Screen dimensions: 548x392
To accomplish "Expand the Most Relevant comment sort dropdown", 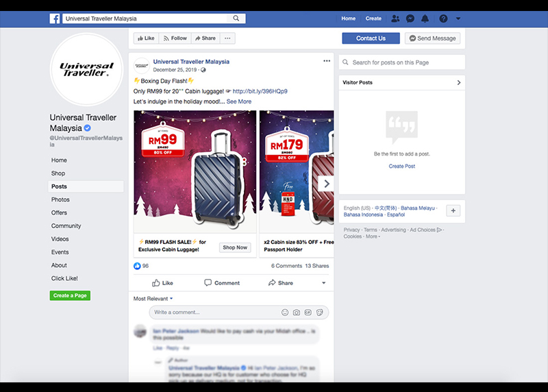I will point(153,299).
